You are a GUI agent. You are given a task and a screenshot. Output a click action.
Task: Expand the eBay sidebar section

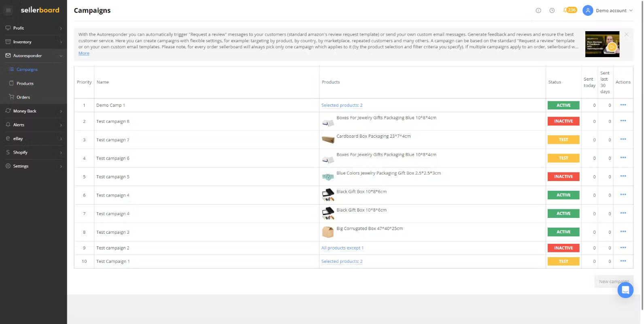(33, 139)
